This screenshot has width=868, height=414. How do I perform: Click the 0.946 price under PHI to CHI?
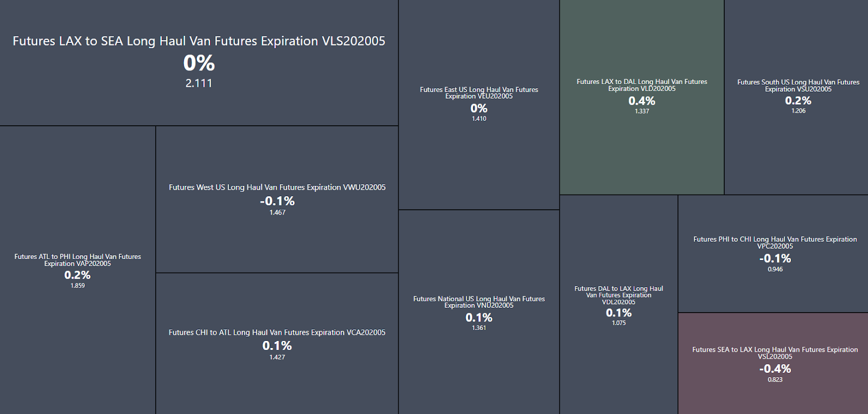click(x=775, y=269)
